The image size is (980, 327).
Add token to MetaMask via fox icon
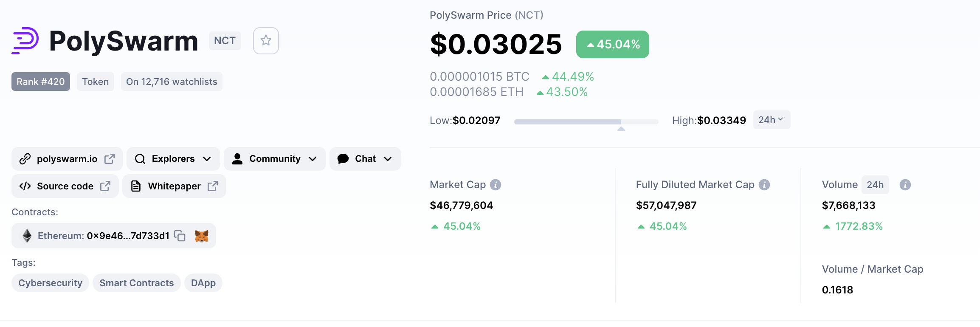pos(202,236)
